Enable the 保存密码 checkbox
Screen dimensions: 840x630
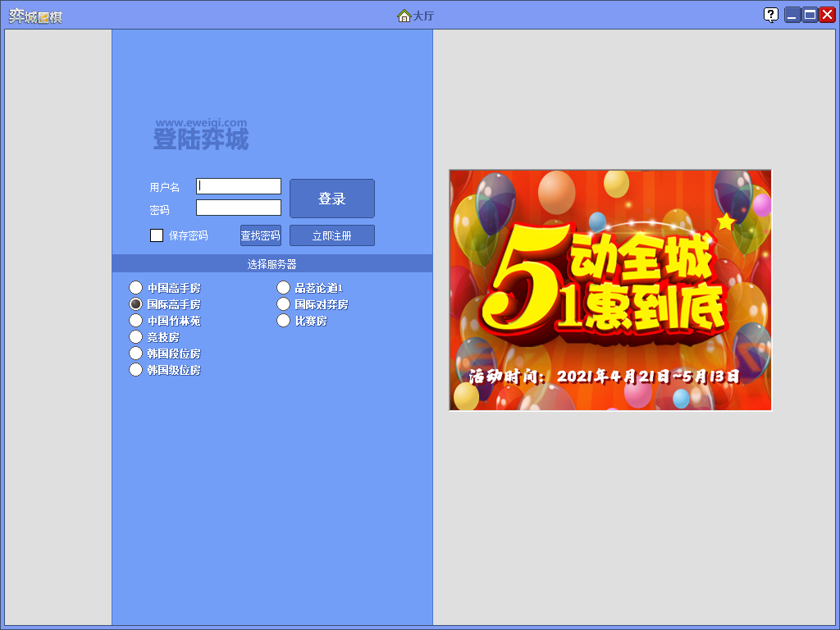click(x=157, y=235)
